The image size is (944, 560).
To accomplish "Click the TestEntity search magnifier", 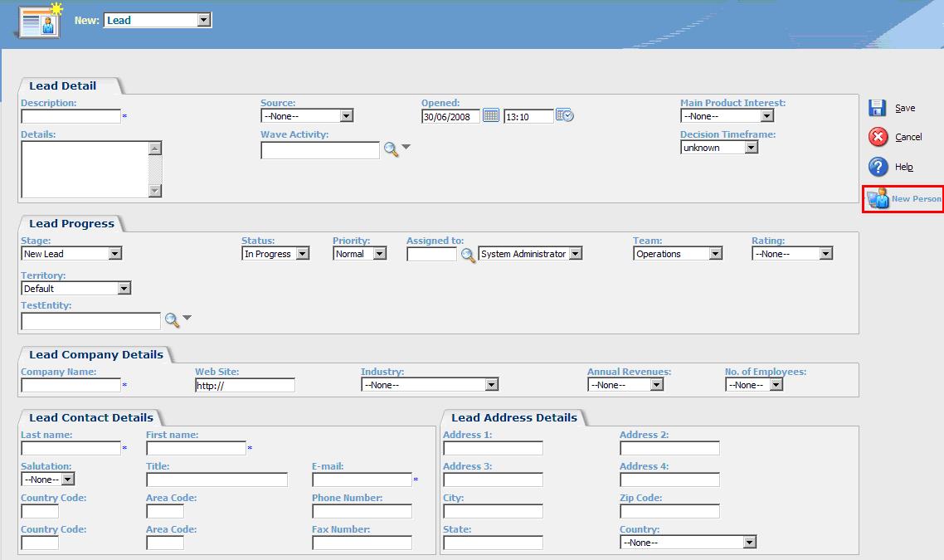I will (172, 319).
